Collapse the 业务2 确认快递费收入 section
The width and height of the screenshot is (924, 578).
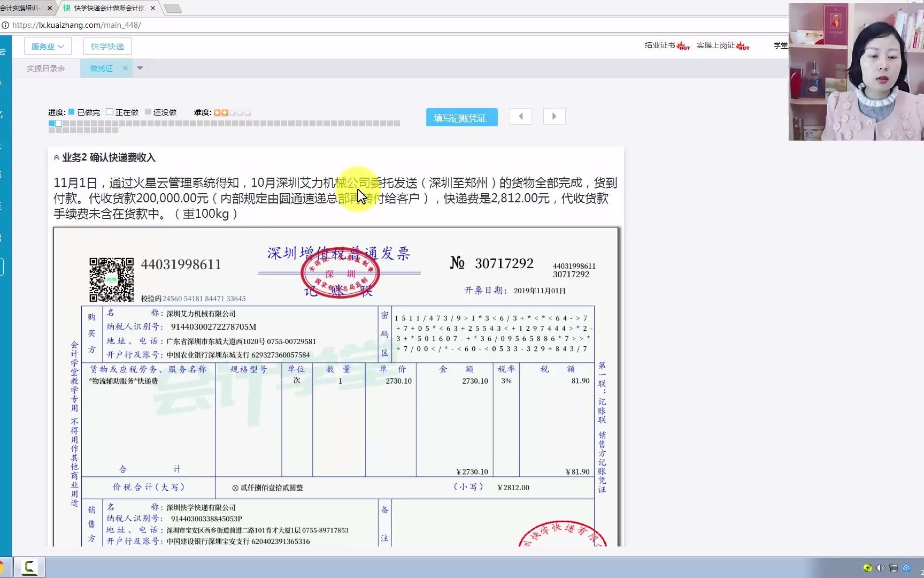coord(56,157)
